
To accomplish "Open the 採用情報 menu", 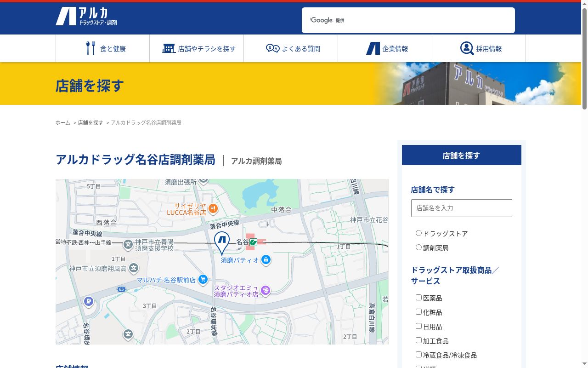I will [x=479, y=48].
